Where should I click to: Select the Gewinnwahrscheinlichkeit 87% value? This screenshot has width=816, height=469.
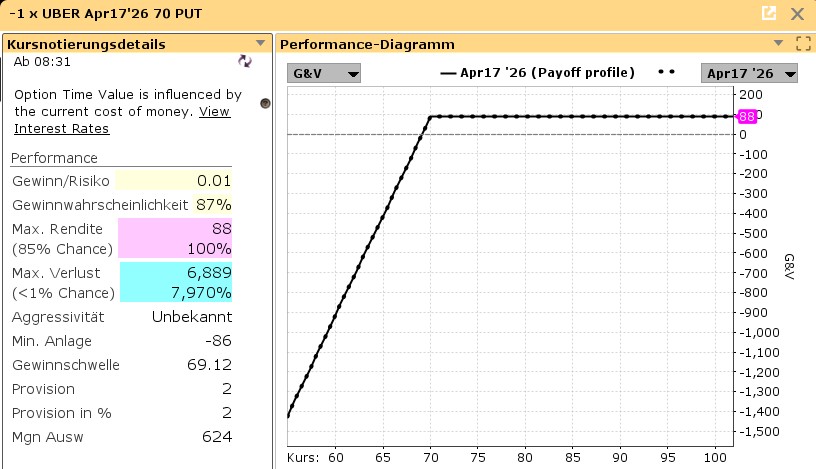click(x=213, y=205)
